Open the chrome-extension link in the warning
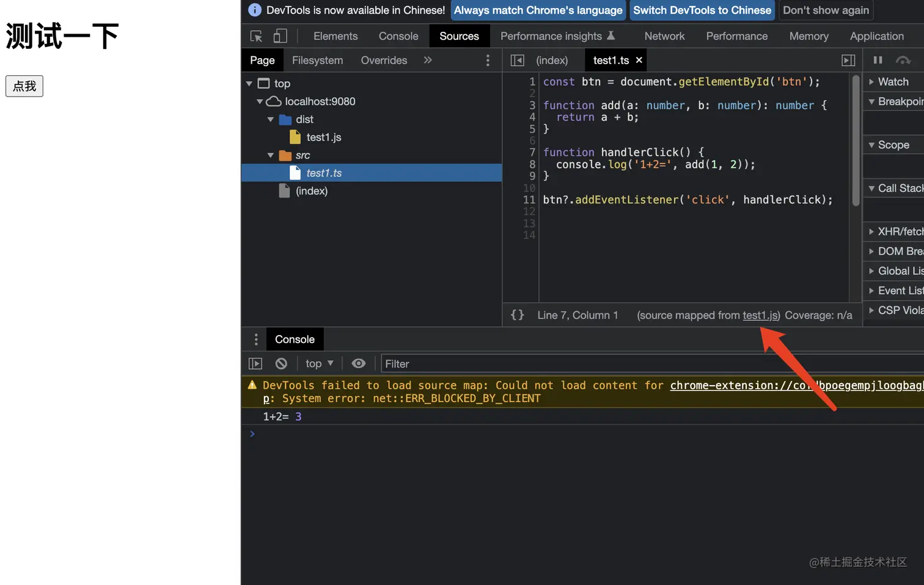 [797, 385]
